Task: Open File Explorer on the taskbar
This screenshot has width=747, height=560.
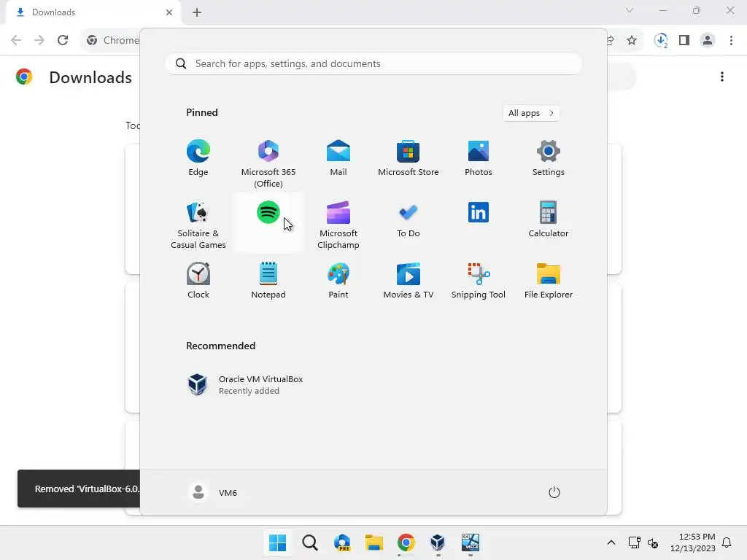Action: point(374,542)
